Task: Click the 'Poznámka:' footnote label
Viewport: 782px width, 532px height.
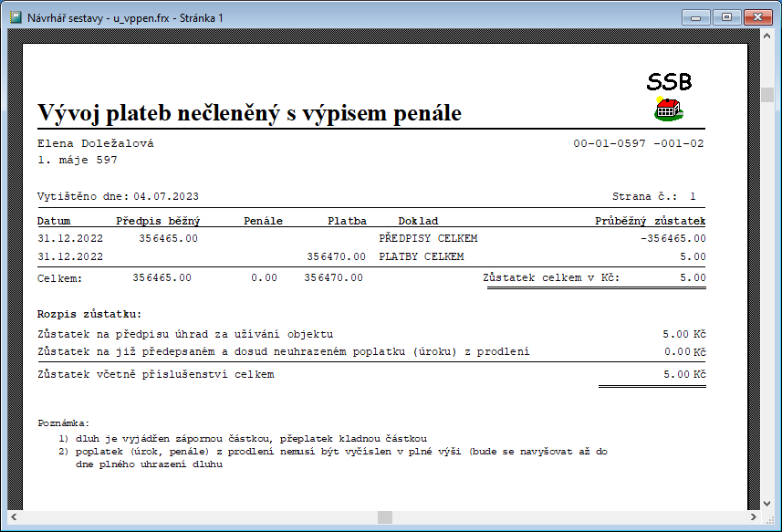Action: [x=63, y=423]
